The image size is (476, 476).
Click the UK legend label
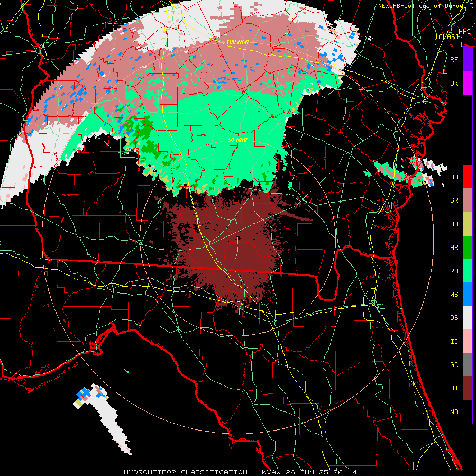pos(454,83)
